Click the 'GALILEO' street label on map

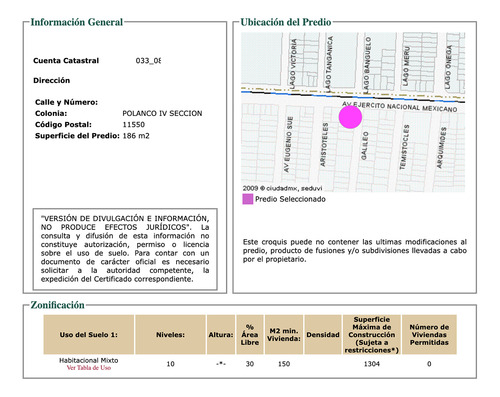pos(365,145)
